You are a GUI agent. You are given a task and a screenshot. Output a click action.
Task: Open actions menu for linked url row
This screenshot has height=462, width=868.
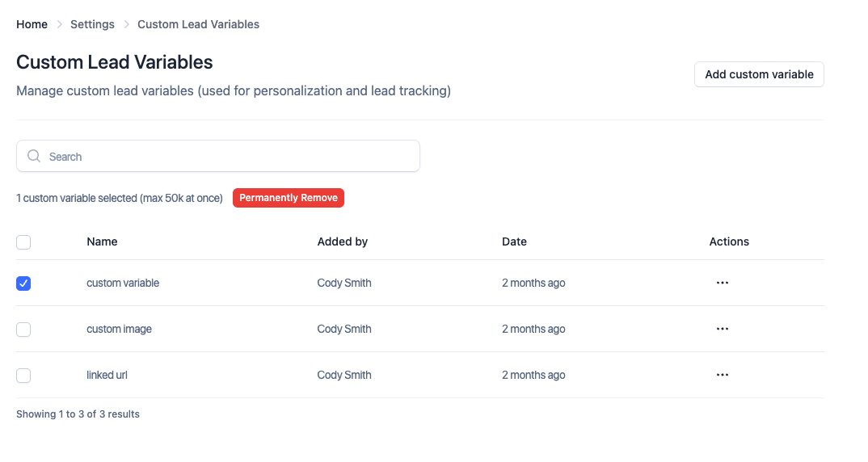(x=723, y=375)
